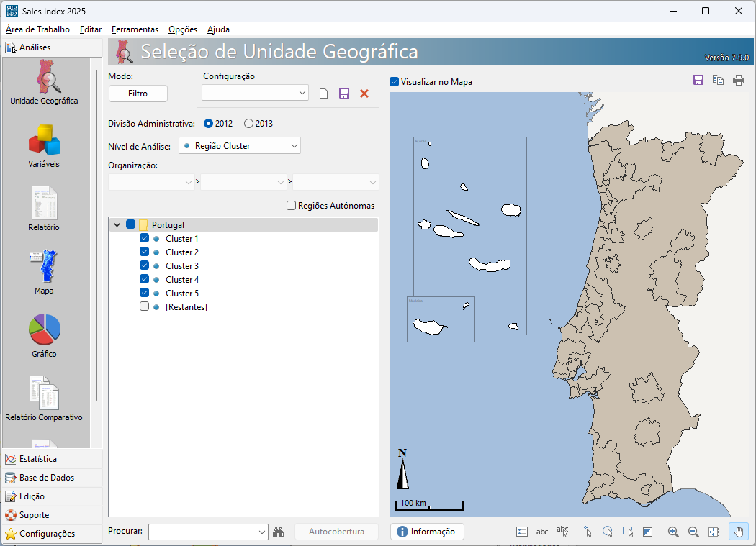
Task: Click the zoom to full extent icon
Action: pos(714,532)
